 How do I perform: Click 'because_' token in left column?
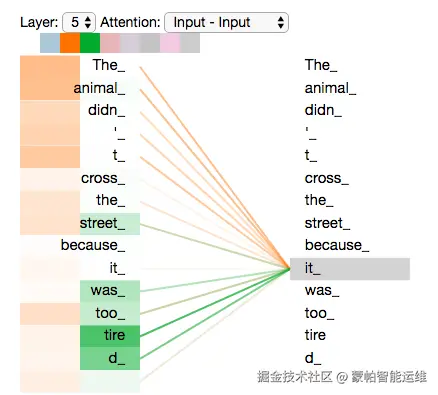point(93,246)
